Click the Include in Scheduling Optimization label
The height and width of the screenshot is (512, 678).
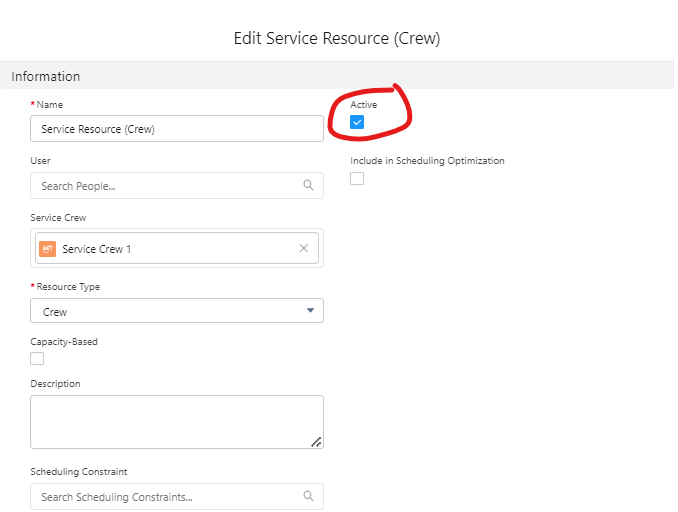pos(427,161)
